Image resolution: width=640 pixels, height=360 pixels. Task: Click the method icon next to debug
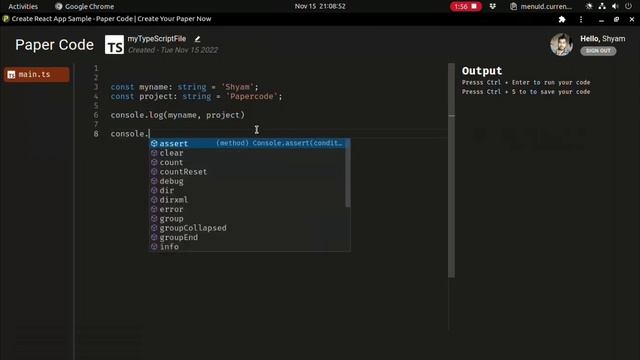pyautogui.click(x=154, y=181)
